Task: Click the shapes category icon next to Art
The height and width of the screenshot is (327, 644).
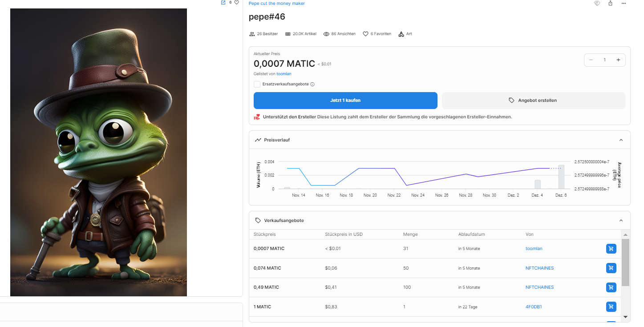Action: click(401, 34)
